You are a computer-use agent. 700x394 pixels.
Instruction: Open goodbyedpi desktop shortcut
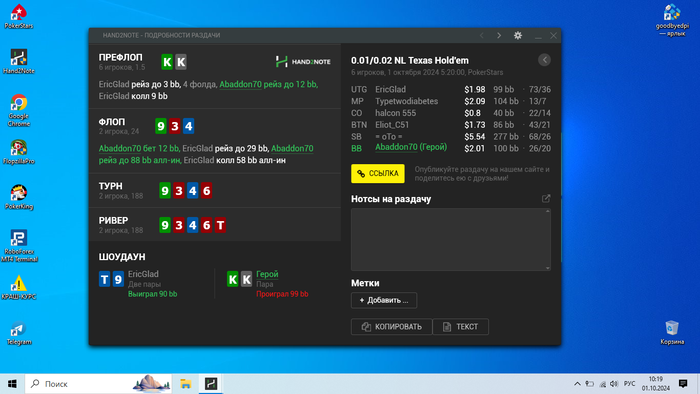point(672,20)
